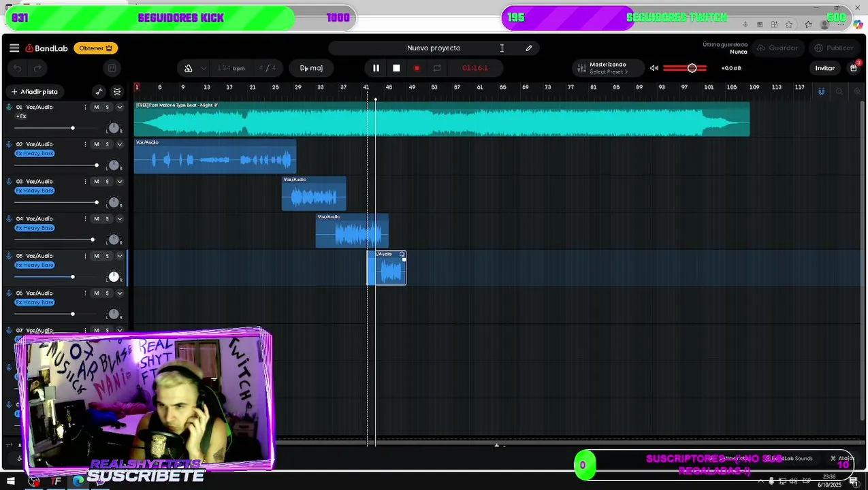Click the Masterizando mixer icon
This screenshot has height=490, width=868.
pos(581,68)
